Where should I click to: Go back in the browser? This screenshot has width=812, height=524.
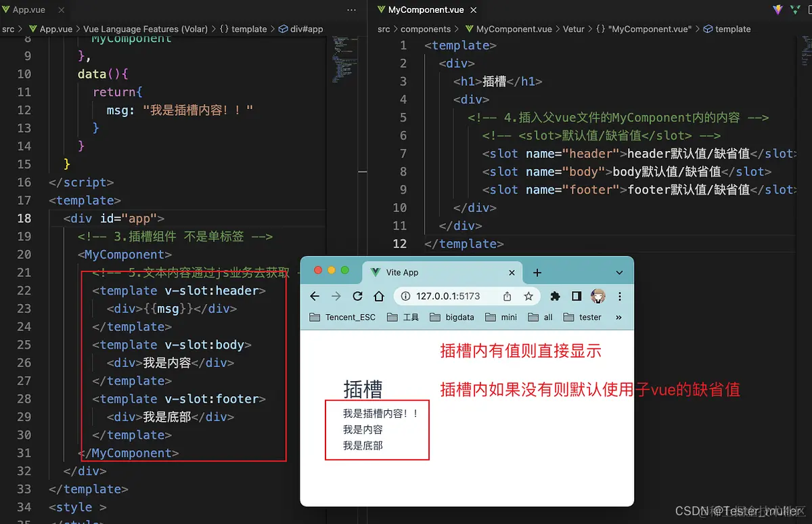click(315, 297)
